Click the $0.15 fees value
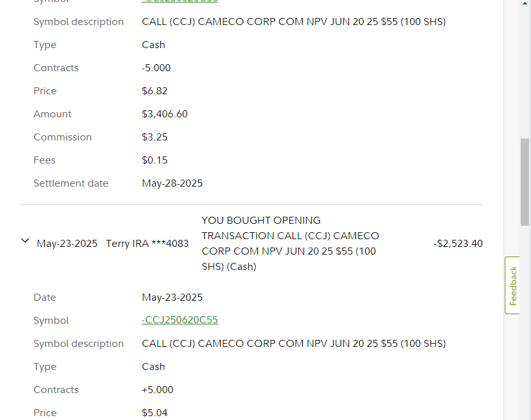 154,160
